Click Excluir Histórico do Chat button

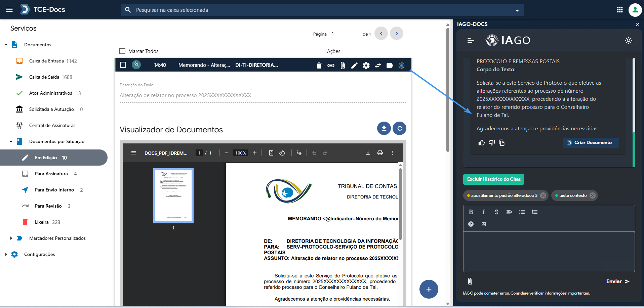pos(493,179)
